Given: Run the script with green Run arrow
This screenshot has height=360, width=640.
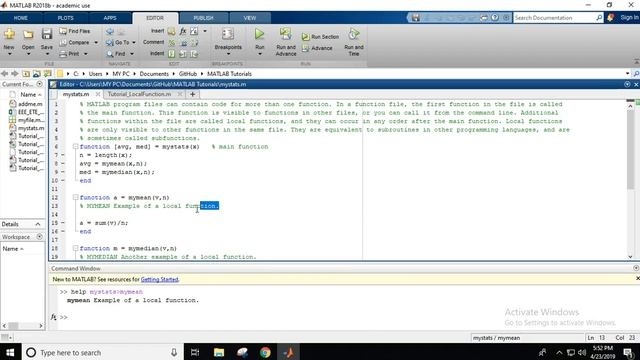Looking at the screenshot, I should [x=260, y=34].
